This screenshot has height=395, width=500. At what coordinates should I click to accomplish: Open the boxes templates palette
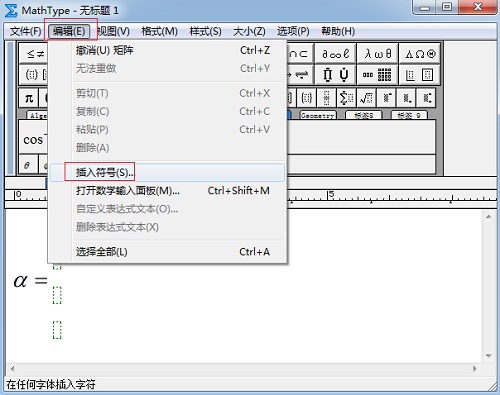coord(420,74)
